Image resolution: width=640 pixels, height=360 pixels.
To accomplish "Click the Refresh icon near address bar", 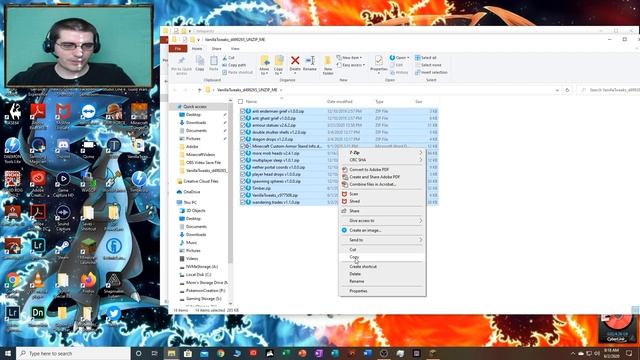I will pos(567,90).
